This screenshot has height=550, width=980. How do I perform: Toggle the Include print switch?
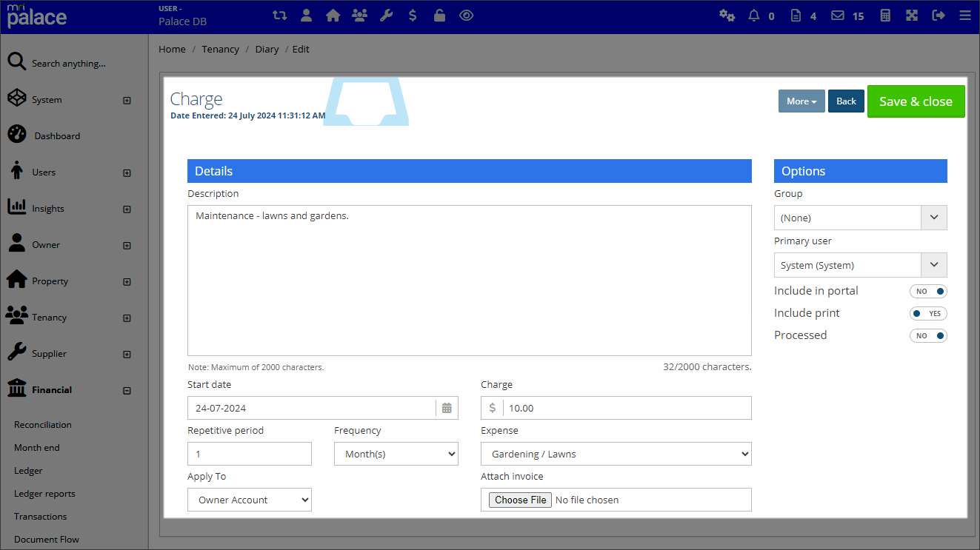(x=928, y=314)
